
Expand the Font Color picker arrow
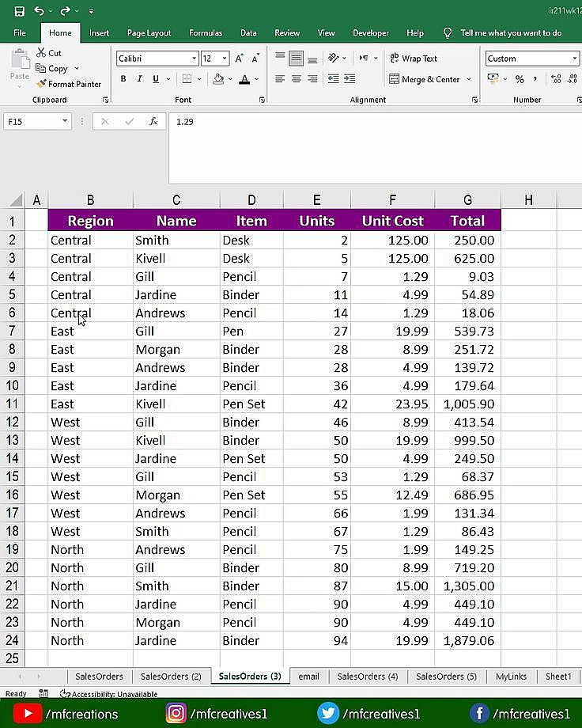pyautogui.click(x=257, y=79)
